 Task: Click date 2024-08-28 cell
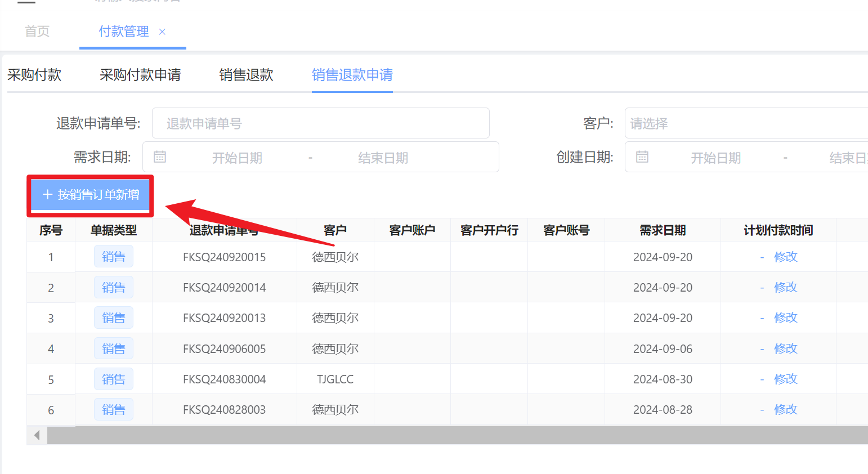[663, 410]
